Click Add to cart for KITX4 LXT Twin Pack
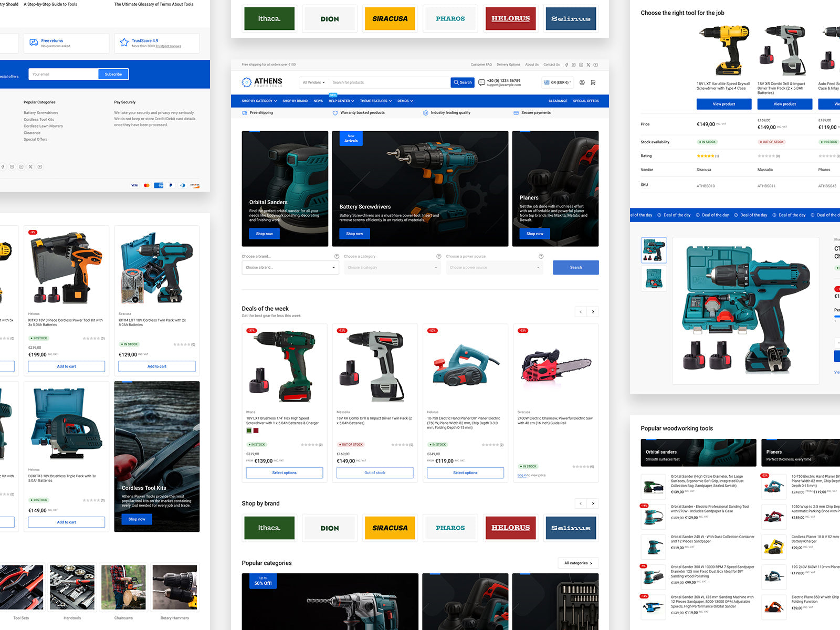The image size is (840, 630). [x=157, y=366]
